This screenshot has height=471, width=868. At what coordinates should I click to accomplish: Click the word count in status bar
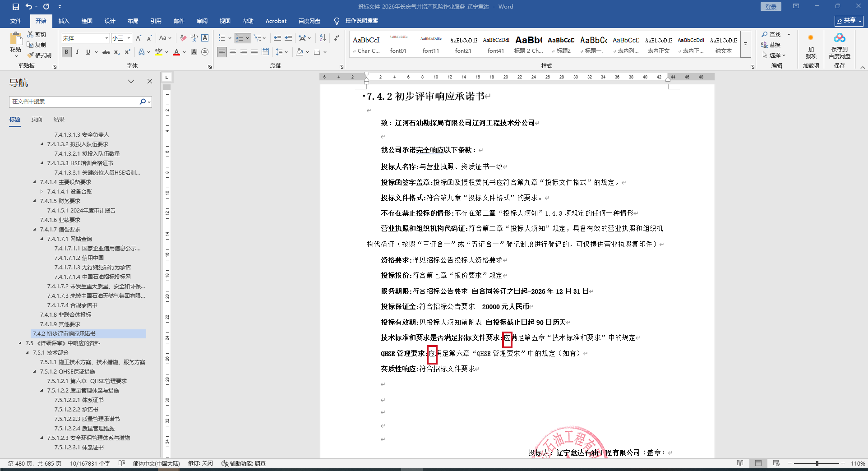tap(90, 463)
